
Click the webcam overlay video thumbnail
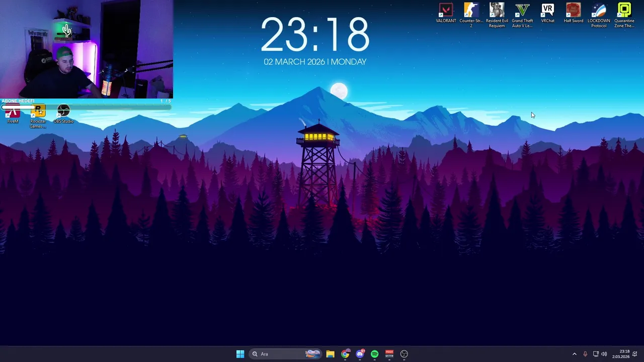pos(87,49)
